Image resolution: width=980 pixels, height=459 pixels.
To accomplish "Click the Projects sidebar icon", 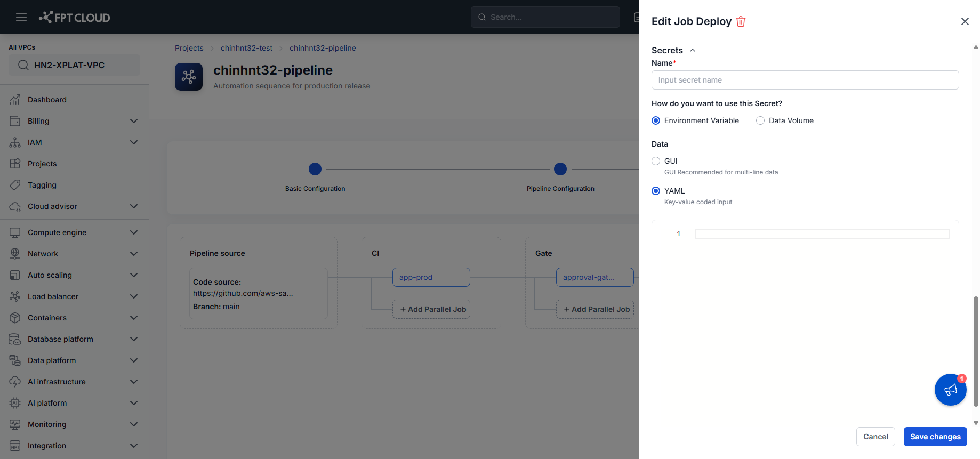I will (15, 164).
